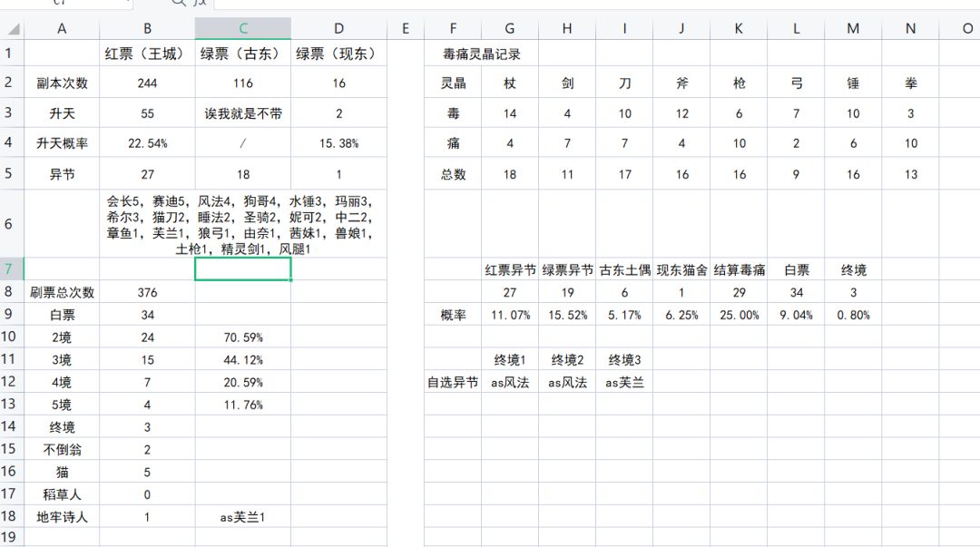Select the value 14 under 杖
The image size is (980, 547).
[x=510, y=113]
